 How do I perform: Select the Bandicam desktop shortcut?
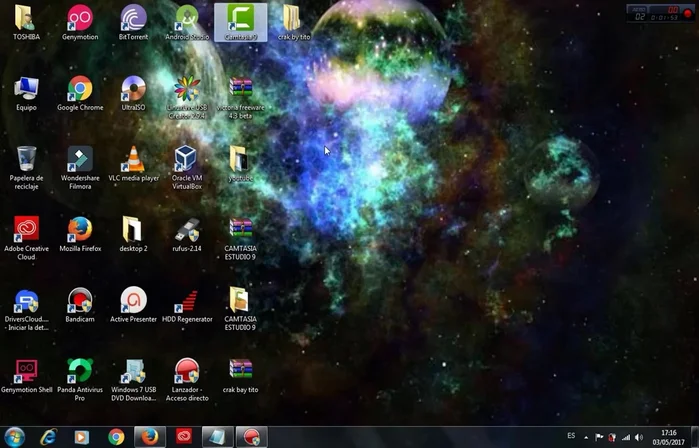pyautogui.click(x=79, y=300)
